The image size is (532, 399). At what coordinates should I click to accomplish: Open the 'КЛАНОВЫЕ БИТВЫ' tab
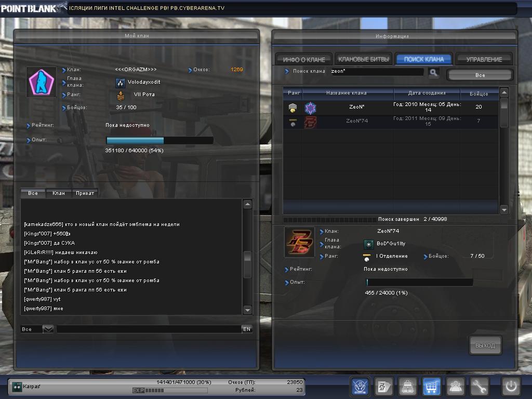pos(363,59)
